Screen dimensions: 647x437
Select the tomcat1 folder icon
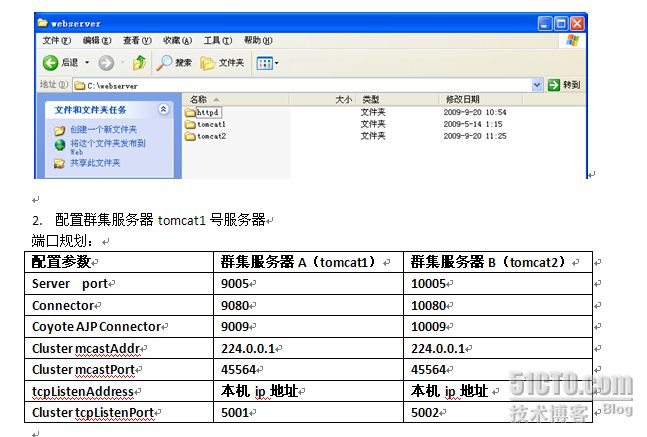point(190,124)
